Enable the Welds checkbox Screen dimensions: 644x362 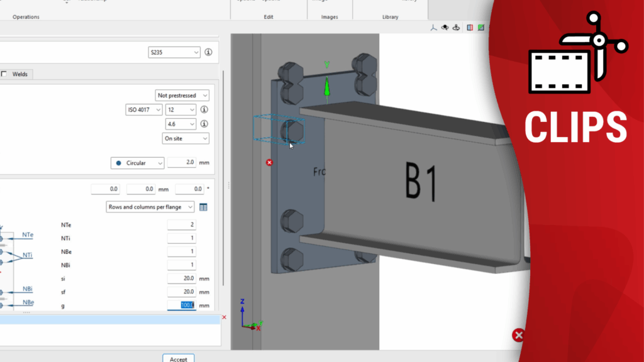[x=4, y=74]
